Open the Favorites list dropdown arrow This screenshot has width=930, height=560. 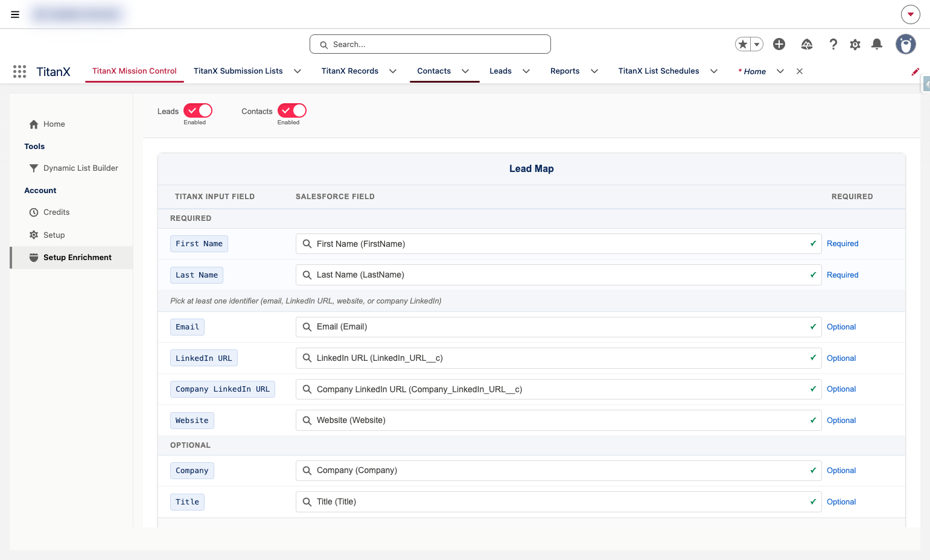(757, 44)
